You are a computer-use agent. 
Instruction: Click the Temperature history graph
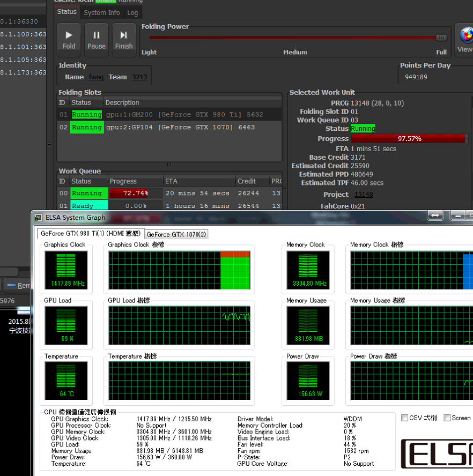(x=180, y=381)
